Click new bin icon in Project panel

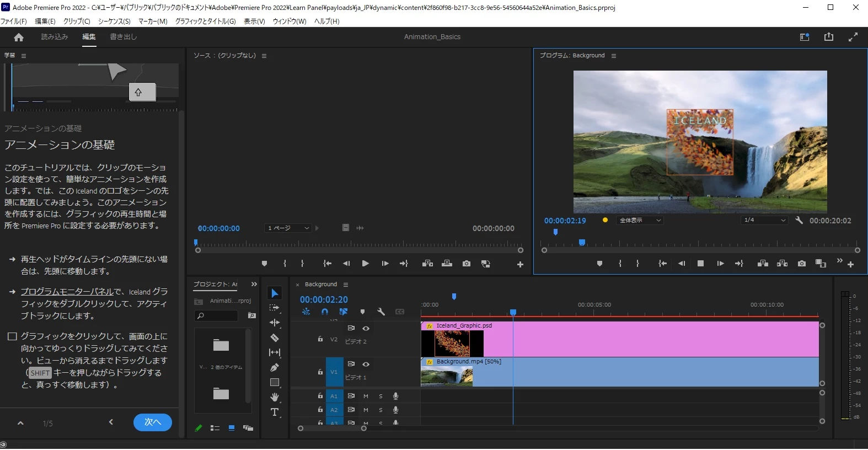252,315
